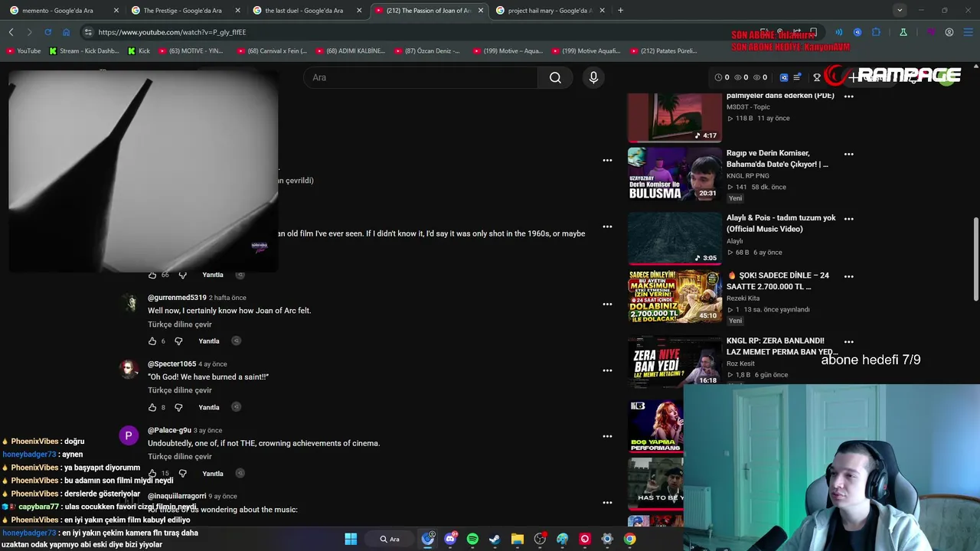This screenshot has width=980, height=551.
Task: Switch to the last duel tab
Action: [306, 11]
